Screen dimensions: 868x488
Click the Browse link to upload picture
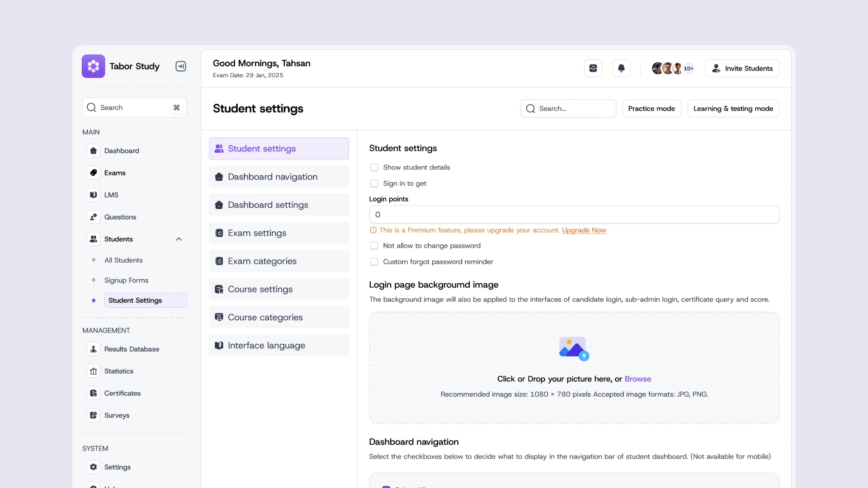click(638, 379)
